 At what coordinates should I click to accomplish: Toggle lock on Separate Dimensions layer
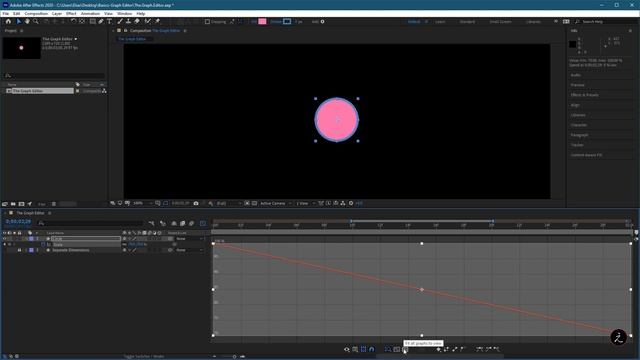[19, 250]
